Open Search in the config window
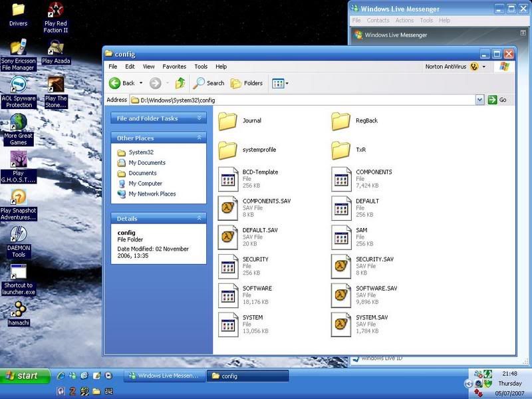The height and width of the screenshot is (399, 532). (208, 83)
